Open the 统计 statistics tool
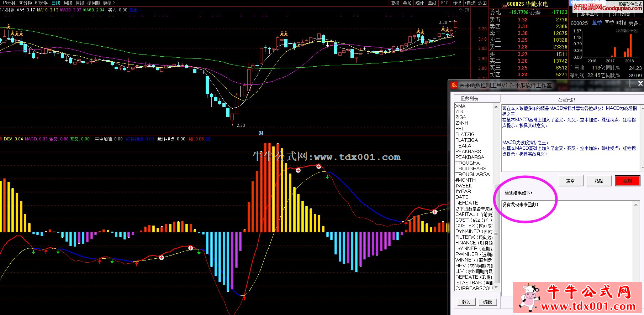Screen dimensions: 644x315 point(420,3)
